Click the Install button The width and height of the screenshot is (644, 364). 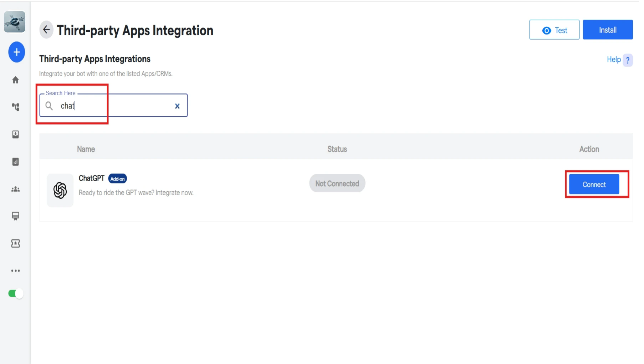608,30
